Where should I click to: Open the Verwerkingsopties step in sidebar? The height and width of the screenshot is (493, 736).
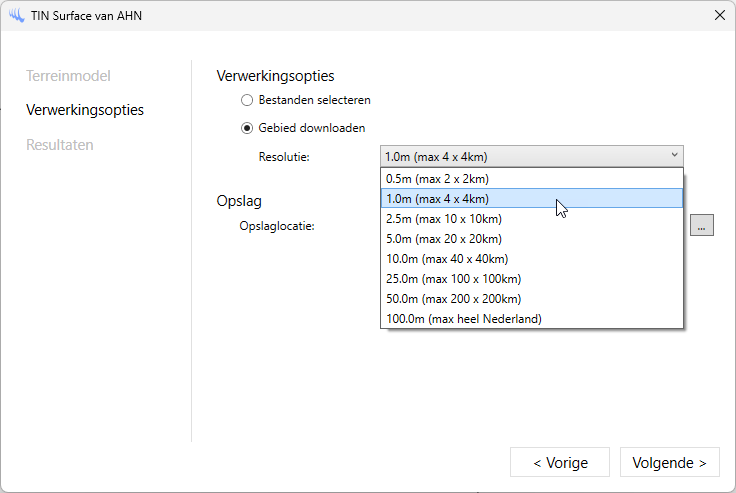click(85, 110)
